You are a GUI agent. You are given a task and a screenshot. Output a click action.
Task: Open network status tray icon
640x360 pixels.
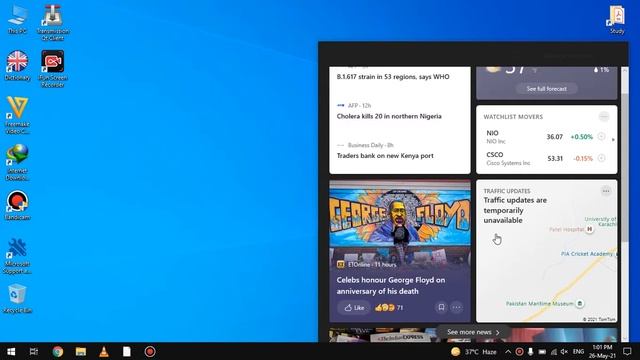point(553,352)
